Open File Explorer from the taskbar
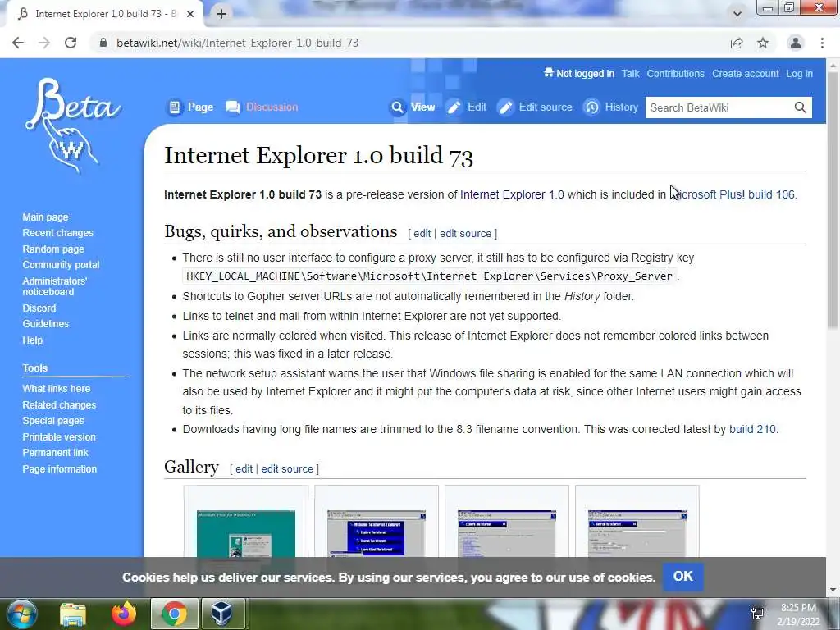840x630 pixels. 73,614
